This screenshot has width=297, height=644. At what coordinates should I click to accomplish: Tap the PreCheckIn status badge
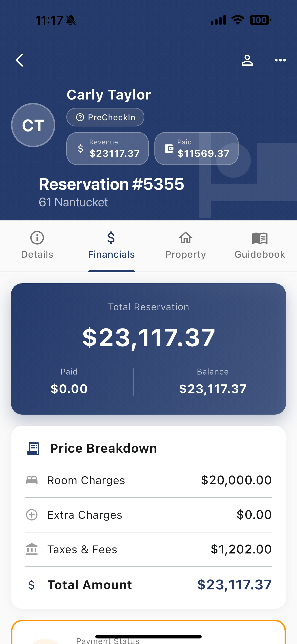click(x=105, y=117)
